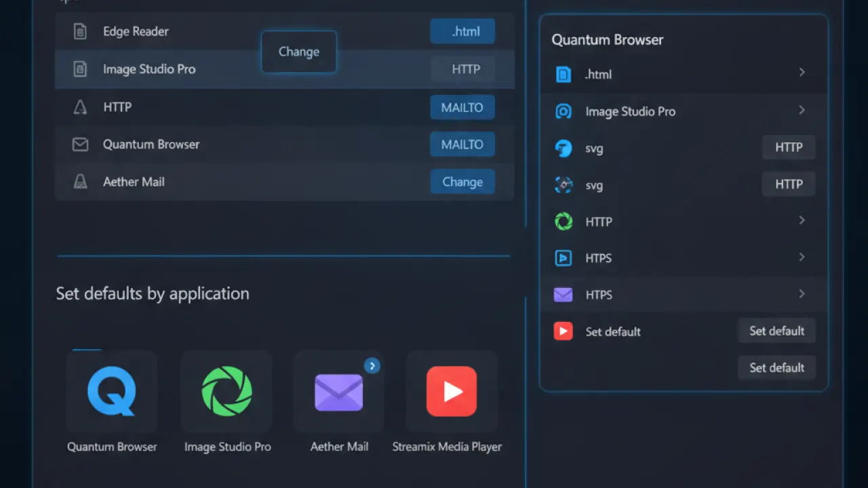Click the red play icon beside Set default
This screenshot has height=488, width=868.
pyautogui.click(x=564, y=331)
